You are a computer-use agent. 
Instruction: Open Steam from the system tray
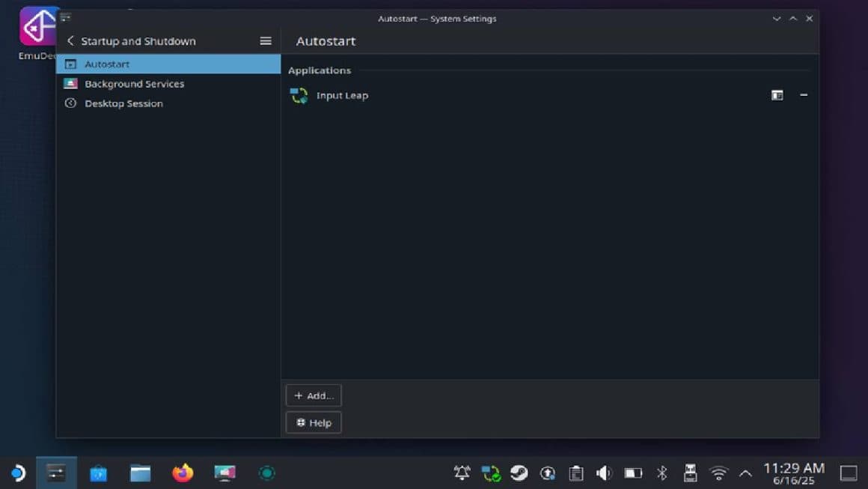[519, 473]
